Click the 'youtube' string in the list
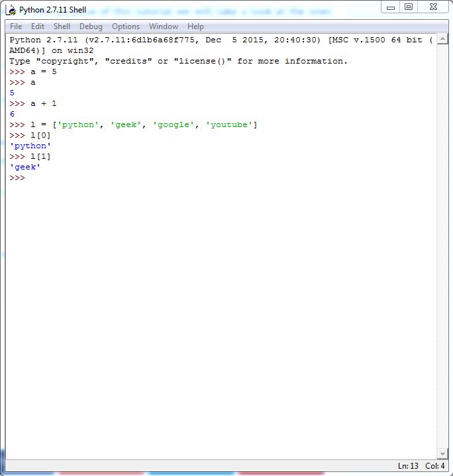Screen dimensions: 453x476 point(229,124)
